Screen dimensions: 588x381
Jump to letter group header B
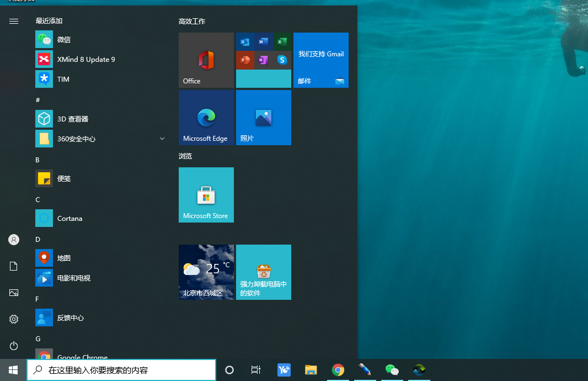click(38, 160)
